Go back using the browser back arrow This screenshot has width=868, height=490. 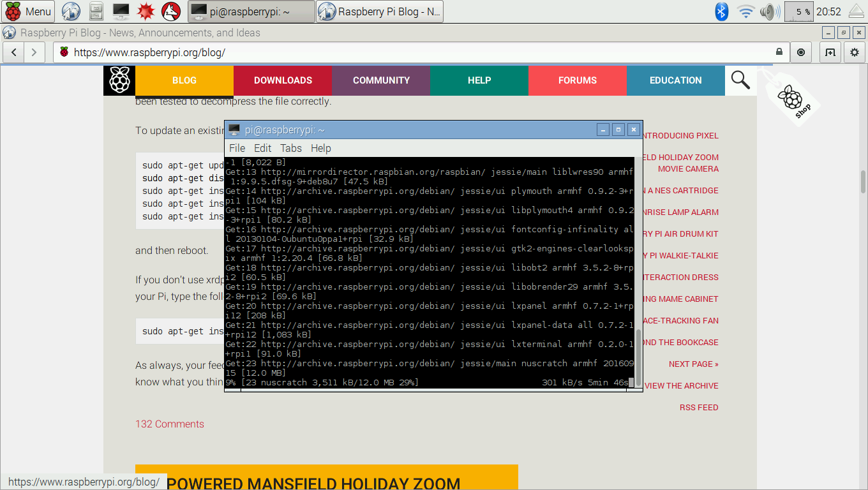click(14, 52)
